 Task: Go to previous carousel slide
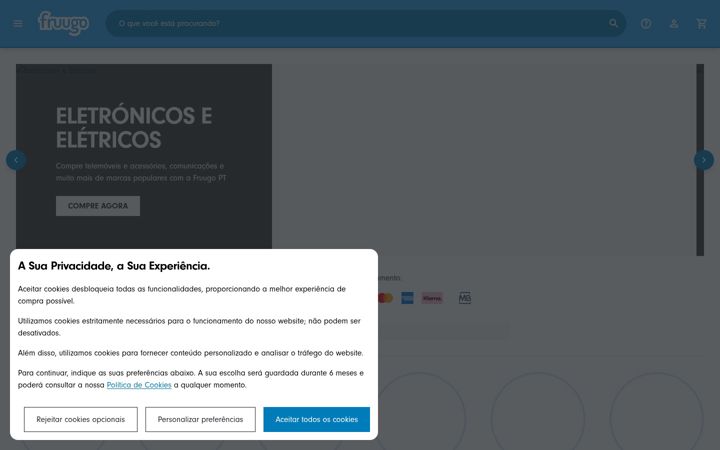[x=16, y=160]
